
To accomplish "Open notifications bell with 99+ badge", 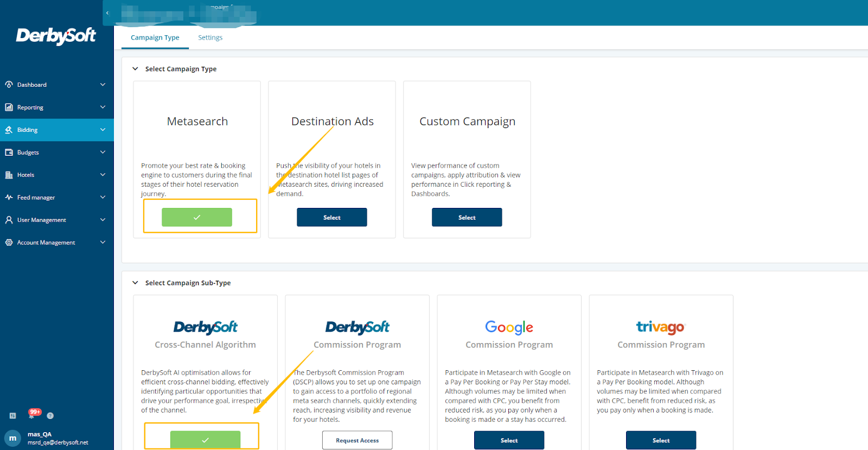I will point(33,415).
